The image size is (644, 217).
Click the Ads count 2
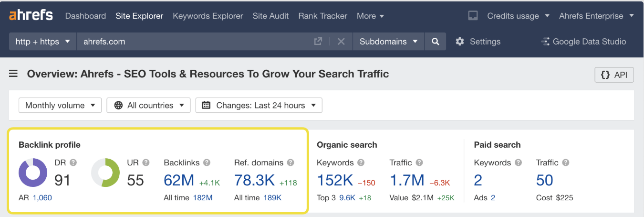point(493,197)
